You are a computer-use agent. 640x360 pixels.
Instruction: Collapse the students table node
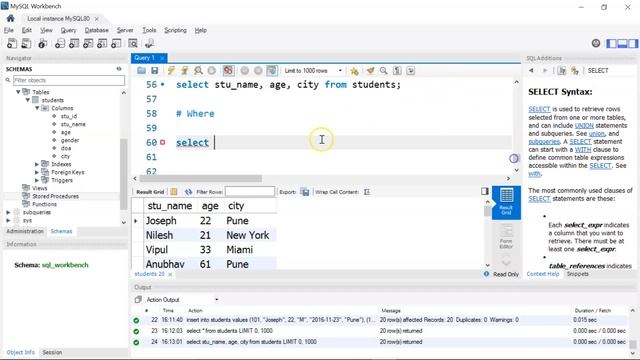pyautogui.click(x=28, y=100)
